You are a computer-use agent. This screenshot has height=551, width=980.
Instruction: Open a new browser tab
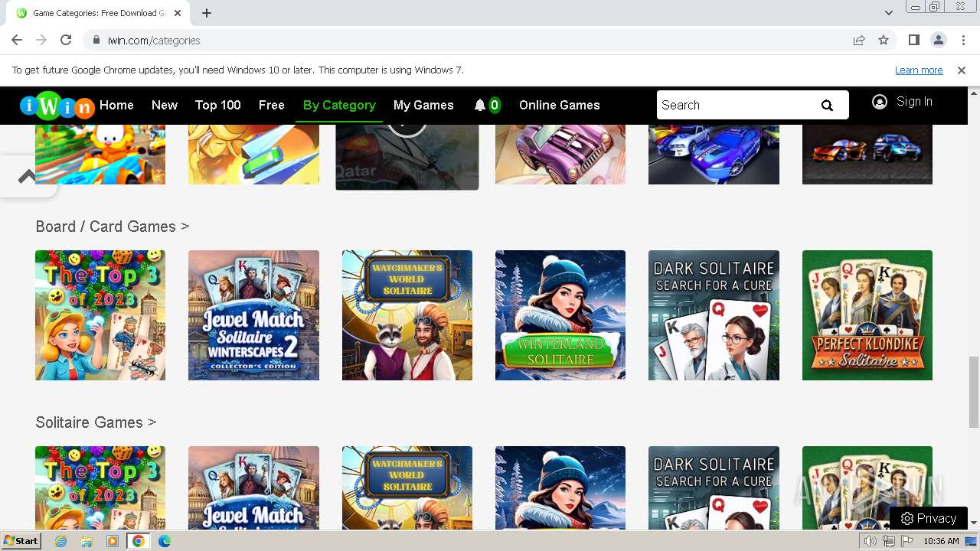pyautogui.click(x=207, y=13)
